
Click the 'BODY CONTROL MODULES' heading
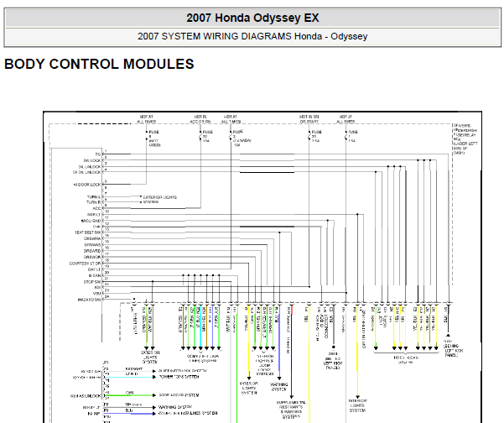99,64
